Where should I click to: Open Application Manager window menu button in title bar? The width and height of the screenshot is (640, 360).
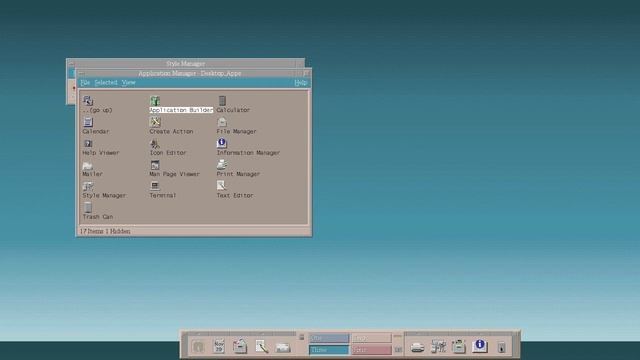point(82,73)
